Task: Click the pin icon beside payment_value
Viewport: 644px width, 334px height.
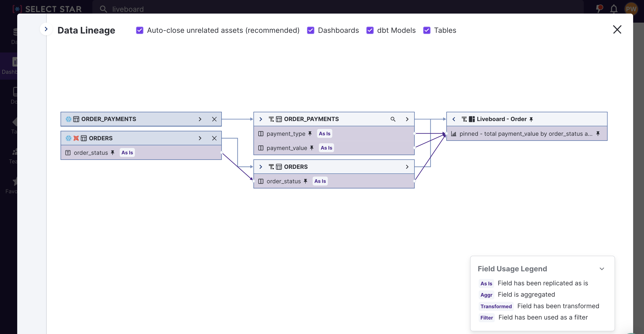Action: coord(312,148)
